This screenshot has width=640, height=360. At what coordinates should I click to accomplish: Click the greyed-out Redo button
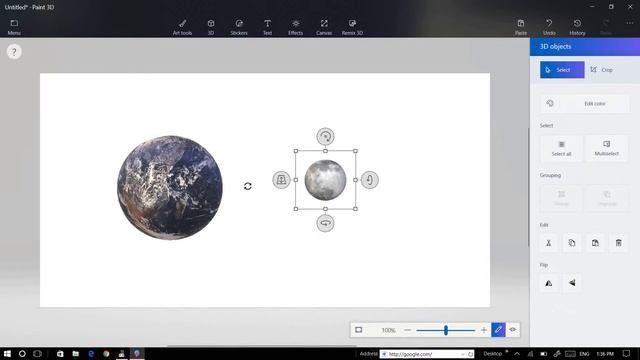pyautogui.click(x=606, y=27)
